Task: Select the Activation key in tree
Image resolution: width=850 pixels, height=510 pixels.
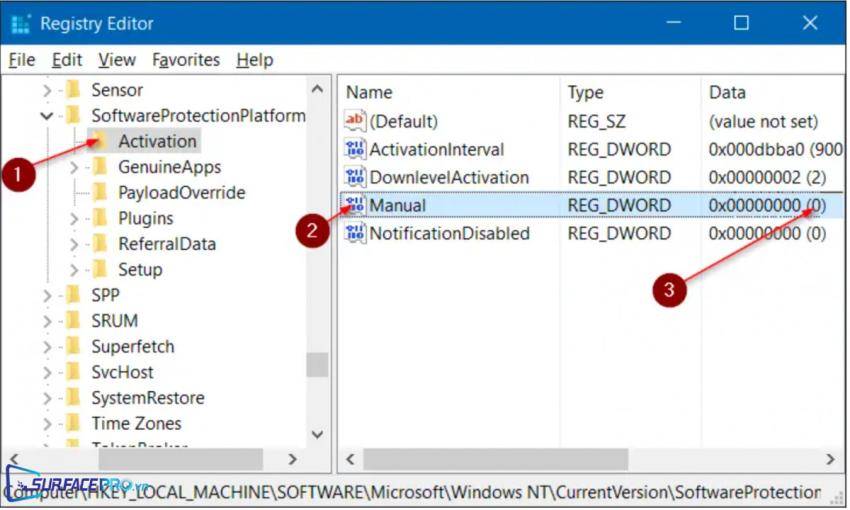Action: click(157, 141)
